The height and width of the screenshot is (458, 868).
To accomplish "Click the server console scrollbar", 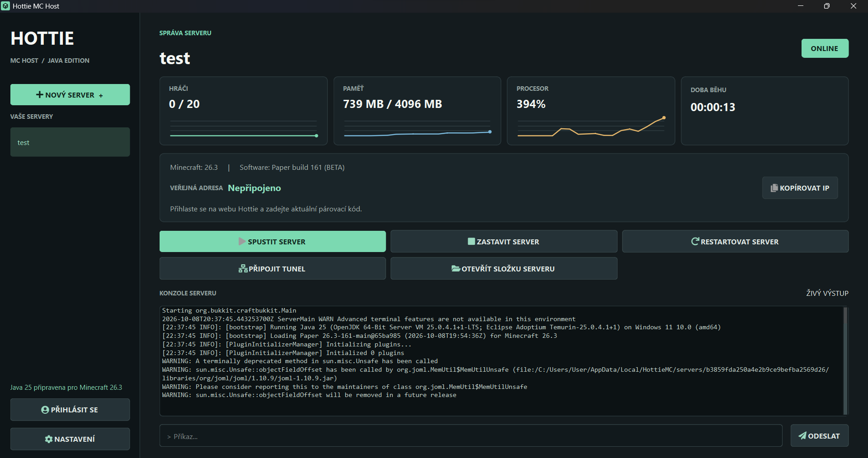I will 845,361.
